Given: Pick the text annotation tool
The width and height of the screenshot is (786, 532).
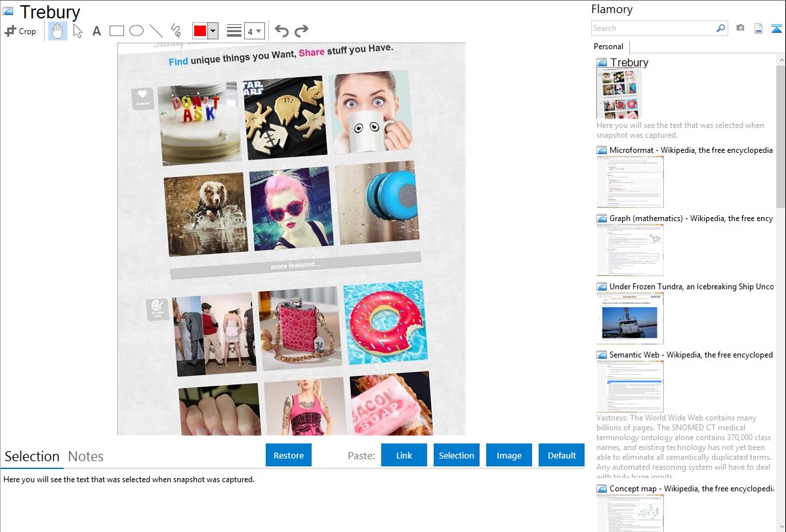Looking at the screenshot, I should [x=96, y=31].
